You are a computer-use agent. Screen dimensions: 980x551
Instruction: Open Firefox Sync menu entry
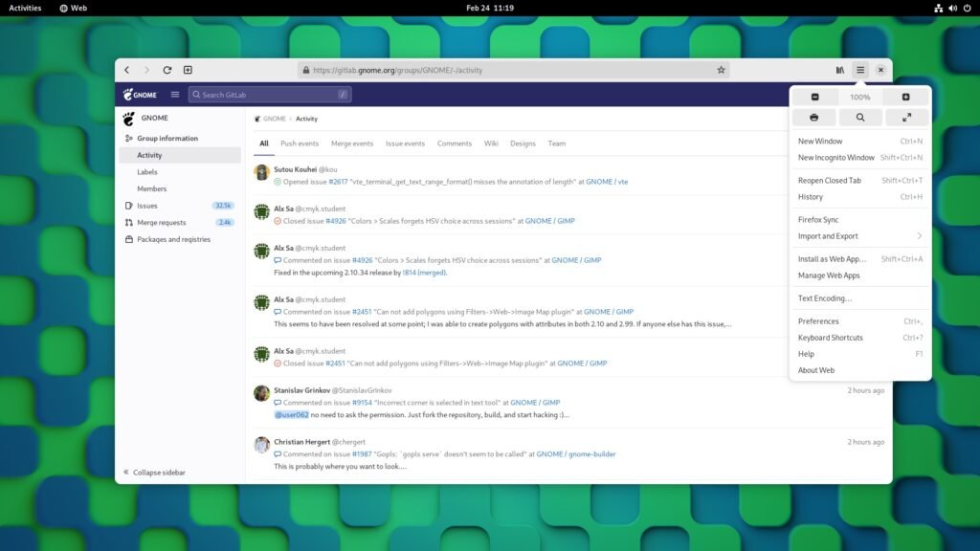[x=860, y=220]
